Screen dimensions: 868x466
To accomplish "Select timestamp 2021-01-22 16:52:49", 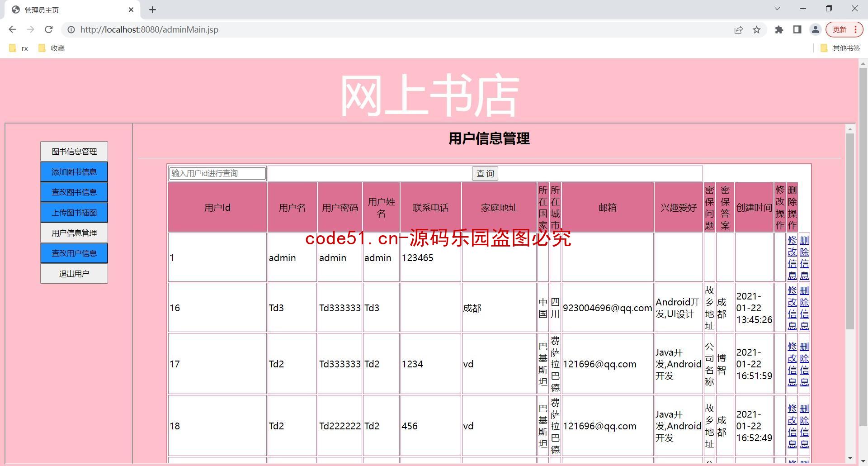I will click(754, 426).
